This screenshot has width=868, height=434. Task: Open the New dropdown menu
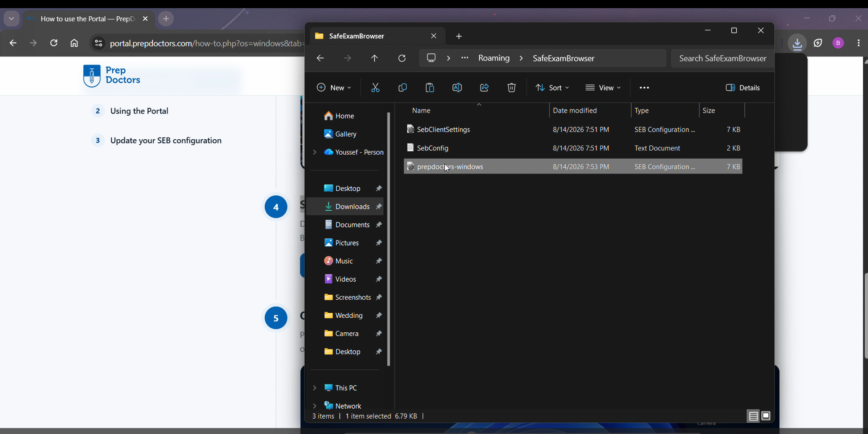(x=334, y=88)
